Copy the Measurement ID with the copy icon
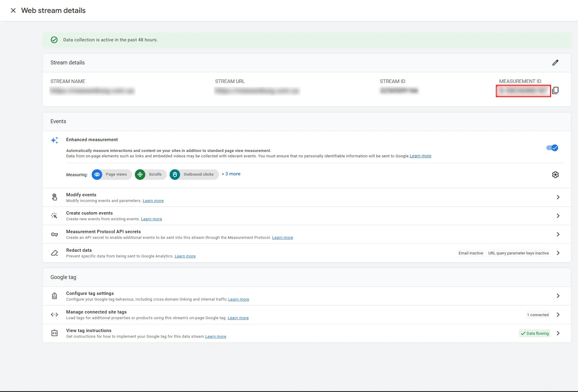578x392 pixels. tap(555, 91)
